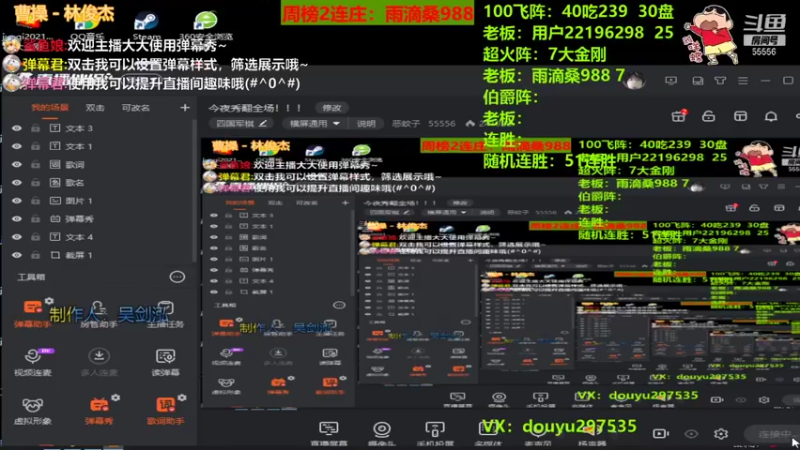The width and height of the screenshot is (800, 450).
Task: Hide the 文本 4 source in outermost list
Action: point(17,237)
